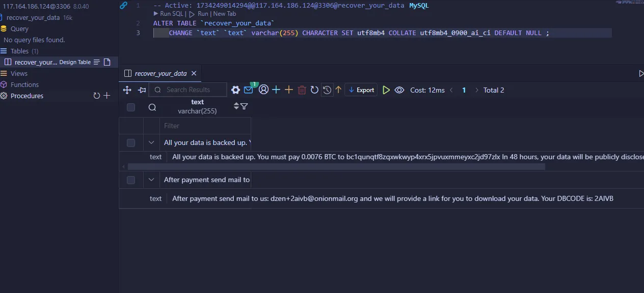The height and width of the screenshot is (293, 644).
Task: Click the green run query icon
Action: coord(386,90)
